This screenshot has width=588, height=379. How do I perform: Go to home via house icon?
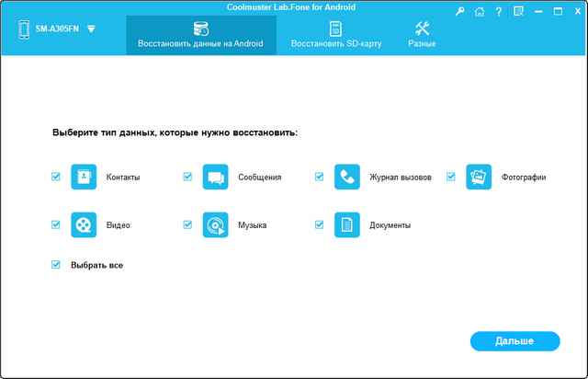pos(479,11)
